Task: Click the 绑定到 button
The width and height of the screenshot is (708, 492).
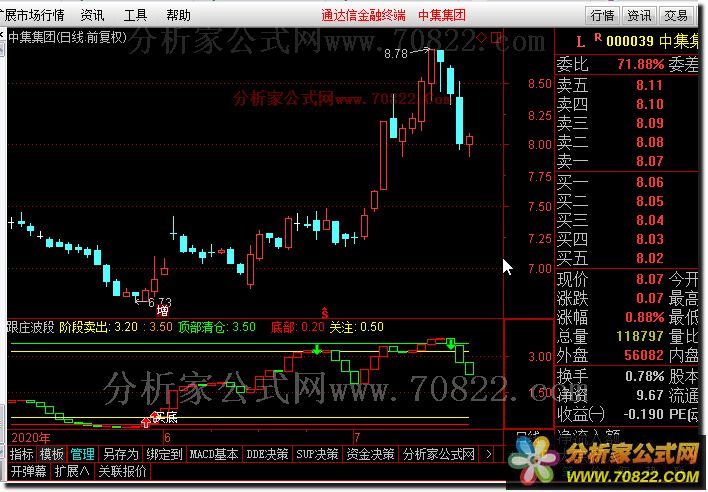Action: click(x=164, y=454)
